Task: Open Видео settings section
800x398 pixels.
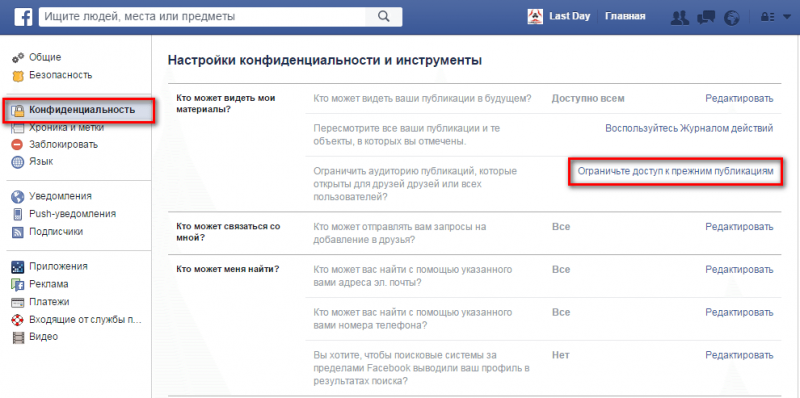Action: (x=43, y=337)
